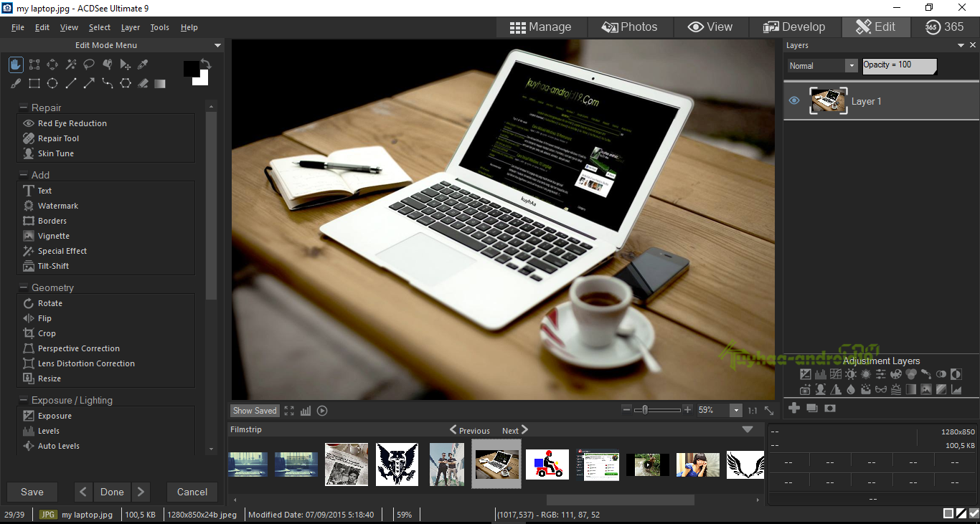
Task: Add Levels histogram adjustment layer
Action: [x=821, y=374]
